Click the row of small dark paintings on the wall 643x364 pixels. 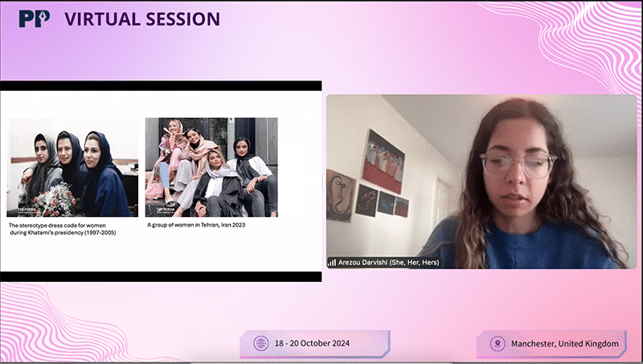pos(383,202)
